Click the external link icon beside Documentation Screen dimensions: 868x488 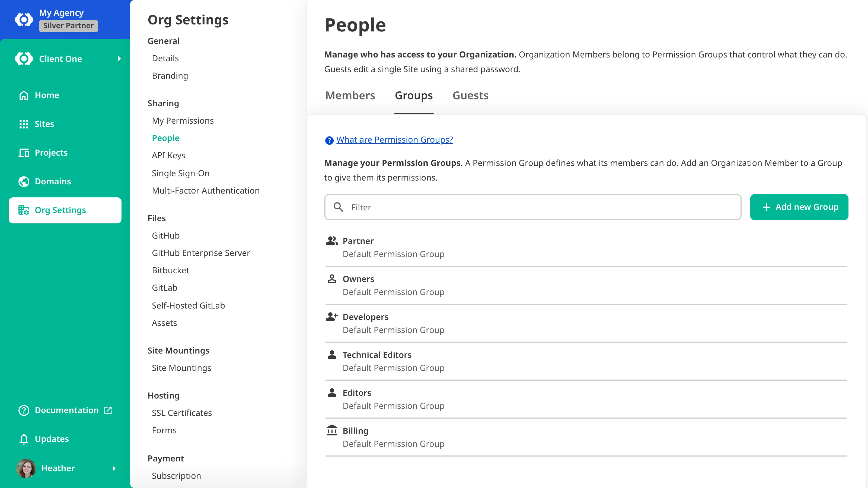point(108,410)
